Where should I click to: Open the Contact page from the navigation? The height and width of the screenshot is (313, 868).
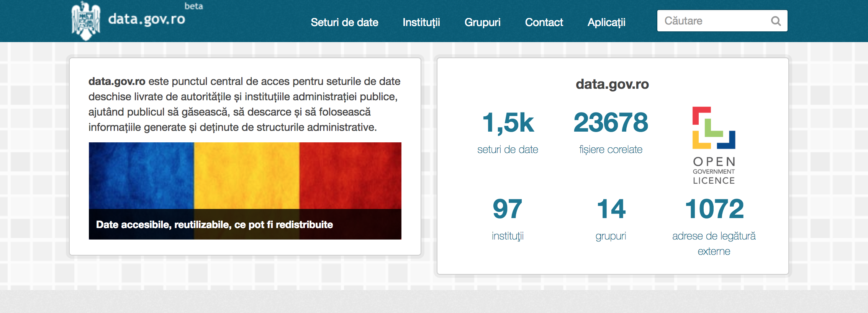point(544,22)
